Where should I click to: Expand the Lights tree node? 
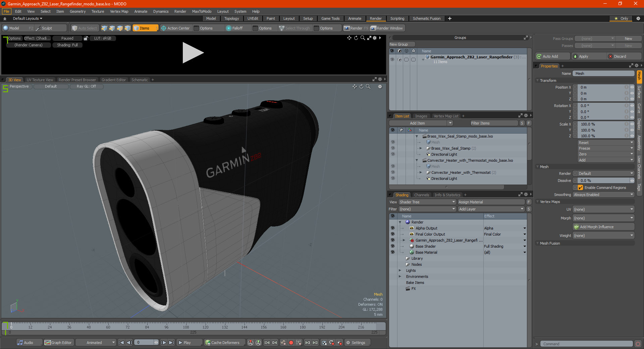coord(400,270)
